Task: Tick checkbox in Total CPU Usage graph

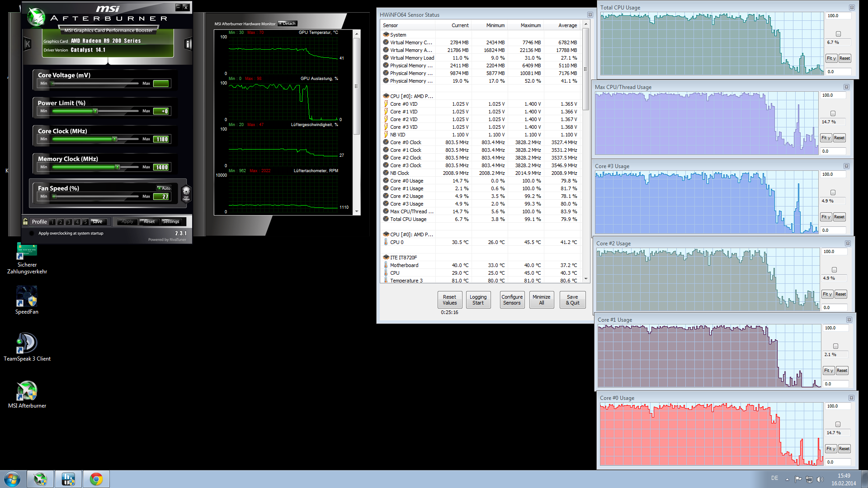Action: coord(838,34)
